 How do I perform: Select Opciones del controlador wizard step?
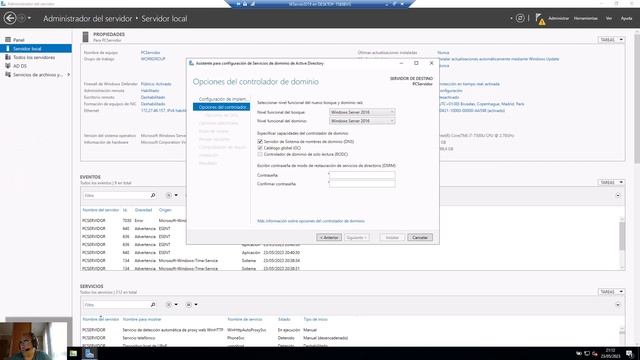(221, 107)
